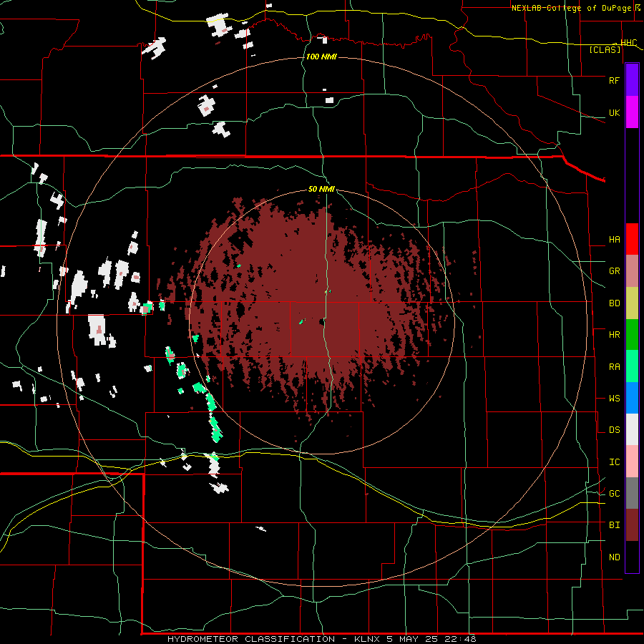Click the 'GR' legend label
Image resolution: width=644 pixels, height=644 pixels.
tap(614, 271)
